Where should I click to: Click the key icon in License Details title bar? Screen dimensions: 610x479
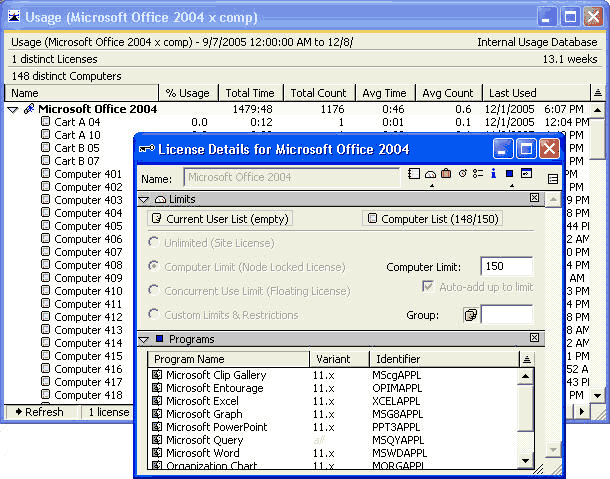pyautogui.click(x=147, y=149)
